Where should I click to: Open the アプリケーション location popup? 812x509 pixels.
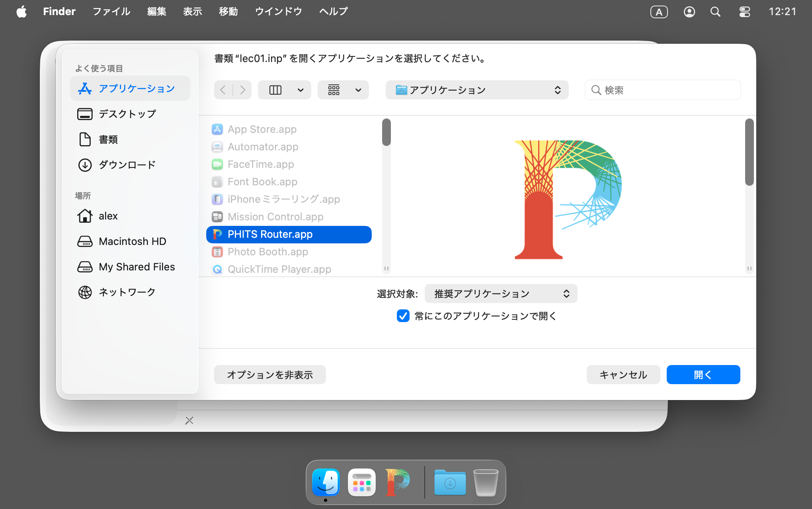pyautogui.click(x=477, y=90)
